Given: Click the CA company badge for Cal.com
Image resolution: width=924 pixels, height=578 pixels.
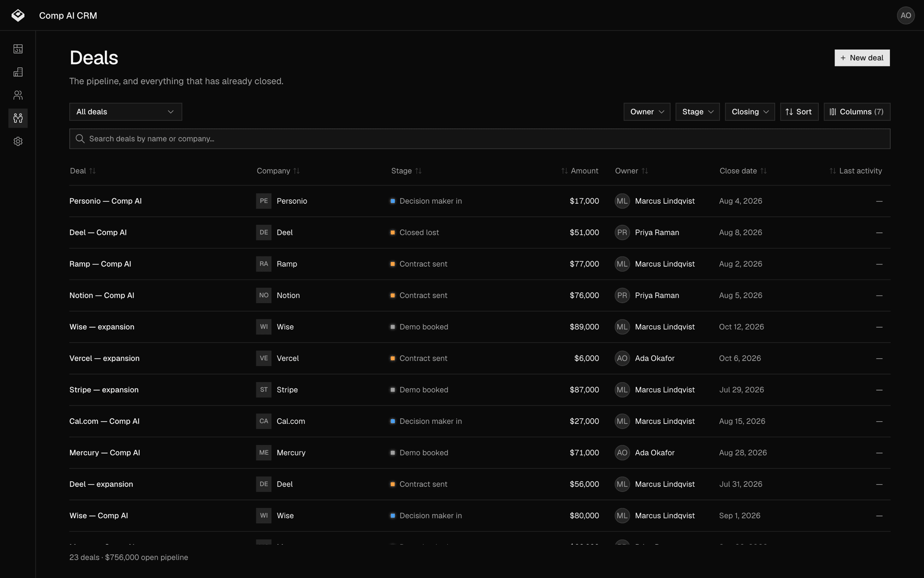Looking at the screenshot, I should coord(264,421).
